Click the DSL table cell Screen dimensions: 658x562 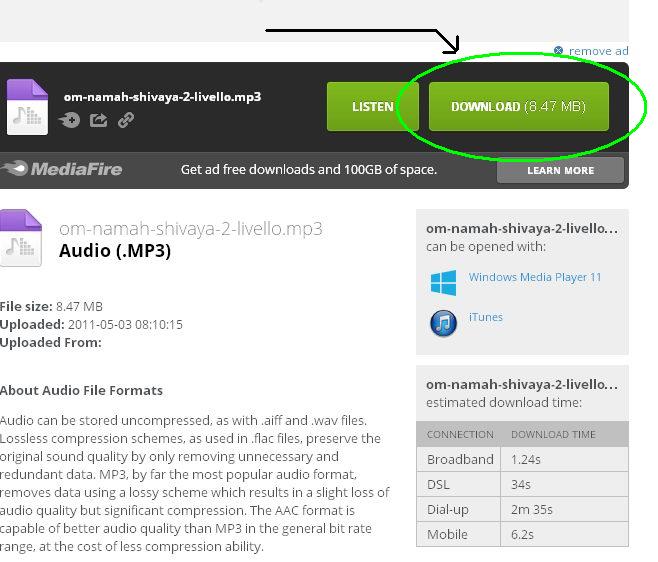tap(459, 485)
